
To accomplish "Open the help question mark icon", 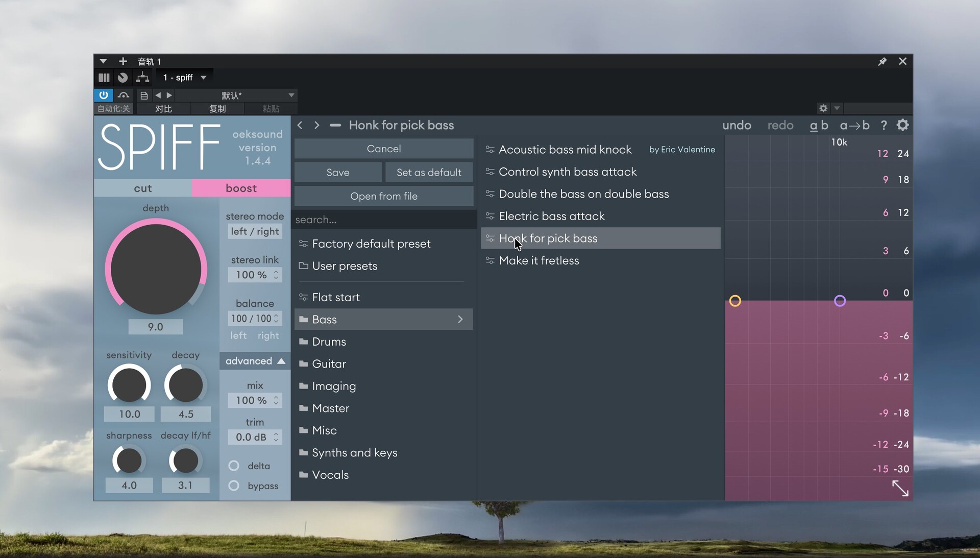I will pos(884,125).
